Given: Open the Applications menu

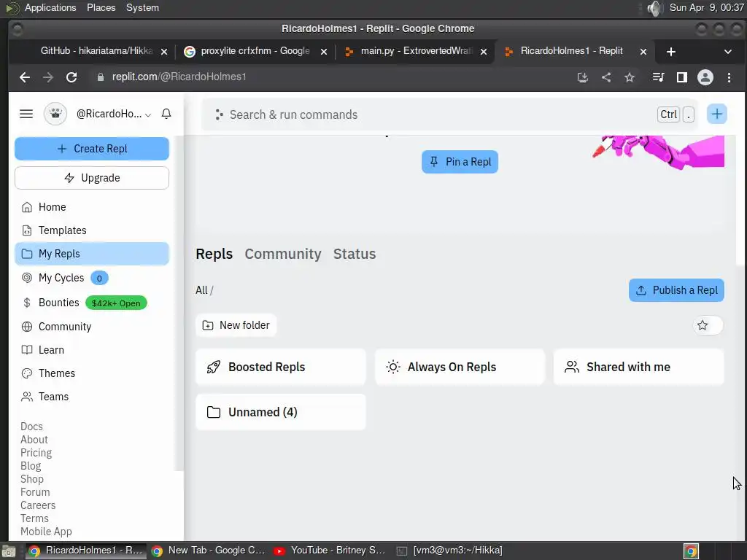Looking at the screenshot, I should pos(50,7).
